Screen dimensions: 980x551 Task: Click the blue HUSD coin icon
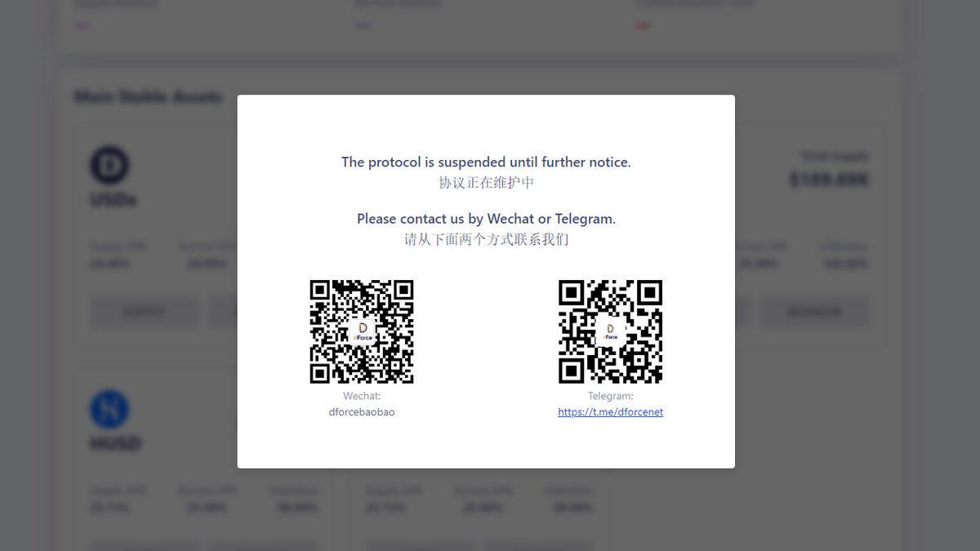[110, 409]
